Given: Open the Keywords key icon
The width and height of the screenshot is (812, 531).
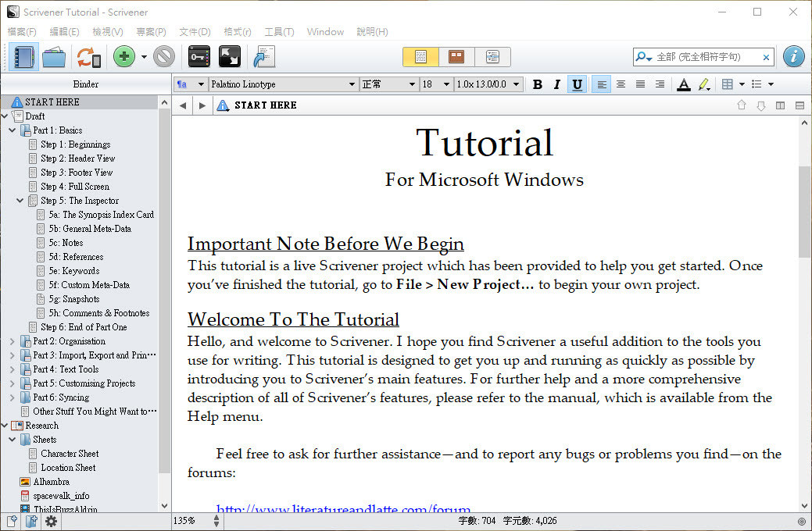Looking at the screenshot, I should (x=199, y=57).
